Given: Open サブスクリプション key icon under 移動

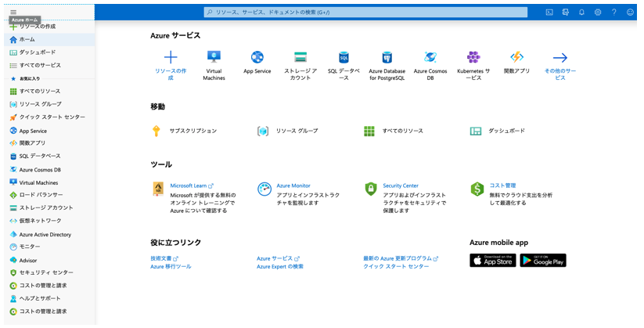Looking at the screenshot, I should (156, 131).
